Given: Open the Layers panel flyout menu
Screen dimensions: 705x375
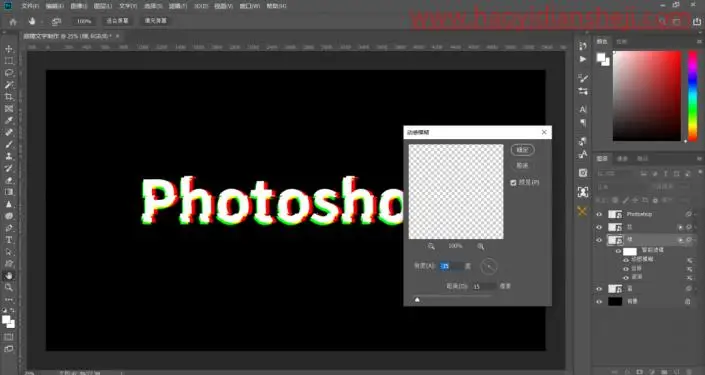Looking at the screenshot, I should pos(699,158).
